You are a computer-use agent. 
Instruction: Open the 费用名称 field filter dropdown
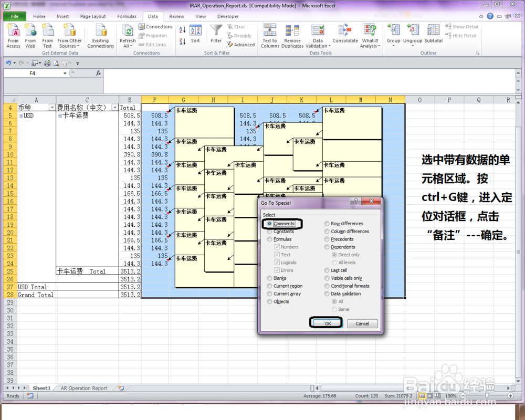[x=115, y=108]
